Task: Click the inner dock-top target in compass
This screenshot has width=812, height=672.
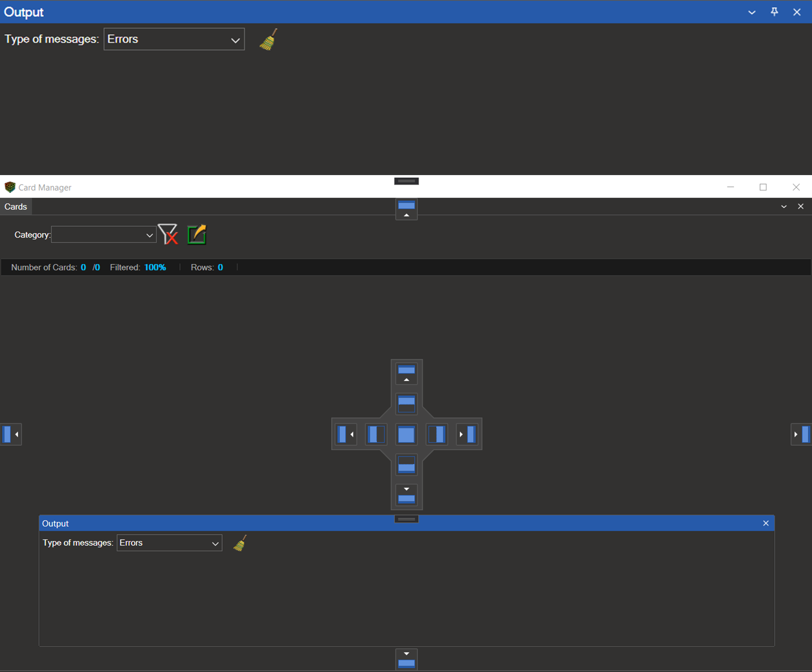Action: pos(406,404)
